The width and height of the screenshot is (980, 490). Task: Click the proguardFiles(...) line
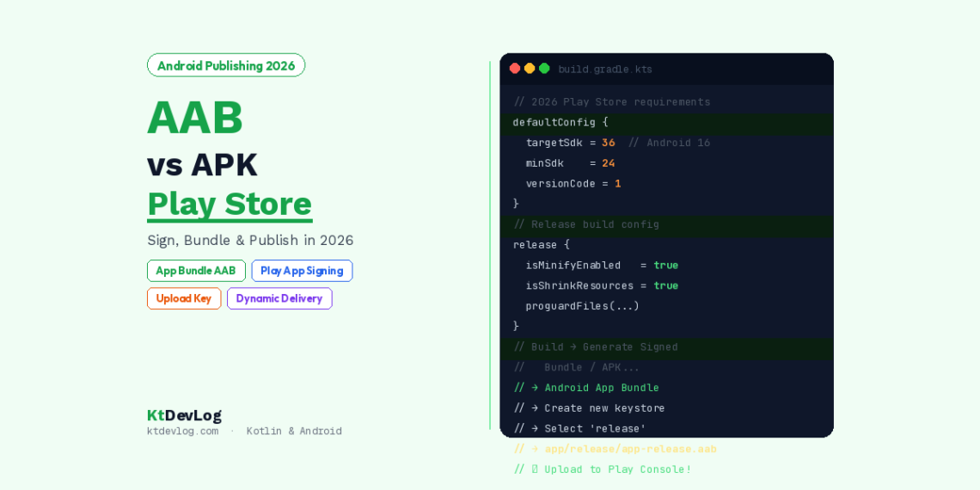coord(583,306)
